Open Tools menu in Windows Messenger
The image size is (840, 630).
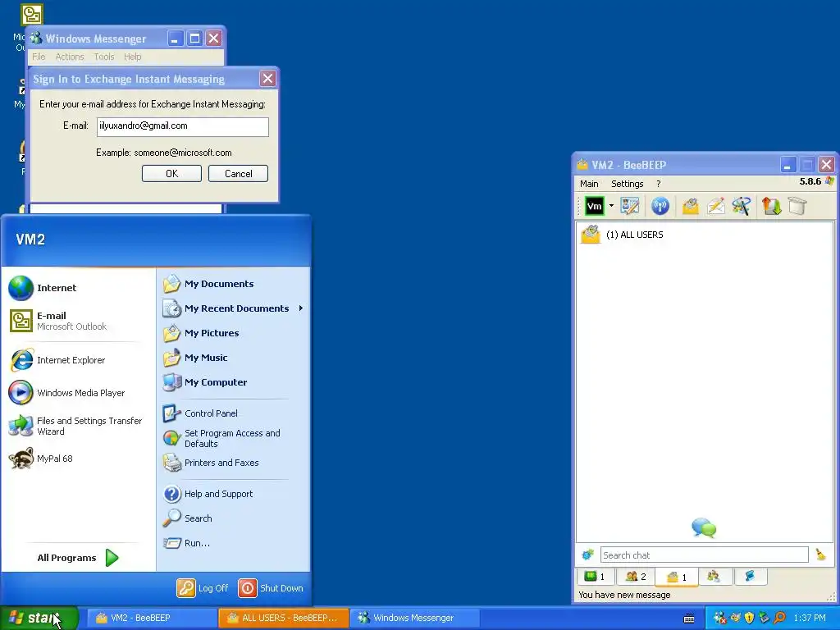(104, 57)
